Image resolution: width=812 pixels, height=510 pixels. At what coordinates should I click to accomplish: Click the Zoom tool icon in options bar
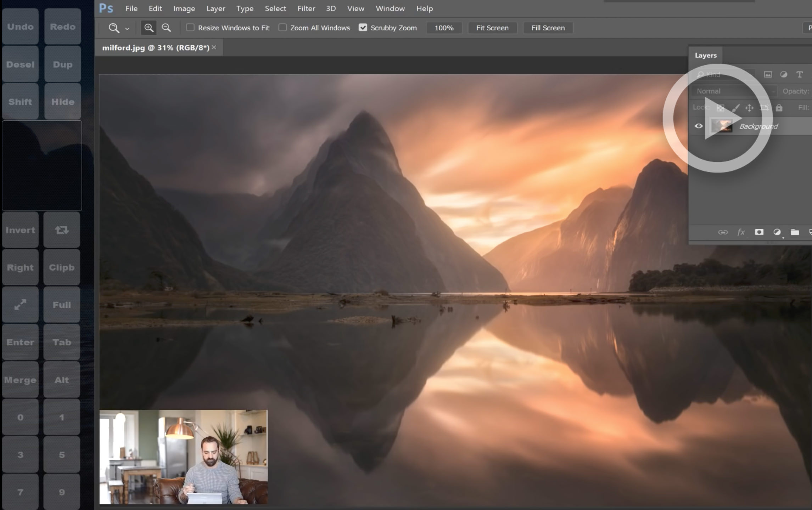pyautogui.click(x=114, y=28)
